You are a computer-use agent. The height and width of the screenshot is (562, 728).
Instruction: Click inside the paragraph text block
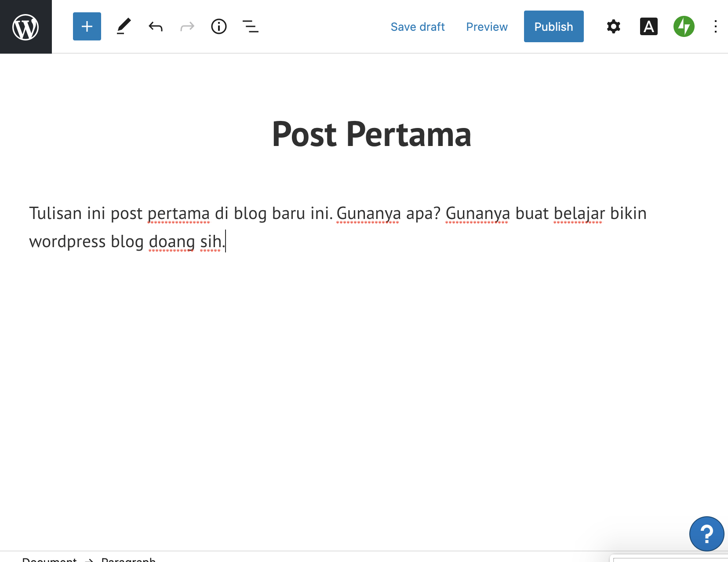[x=338, y=227]
